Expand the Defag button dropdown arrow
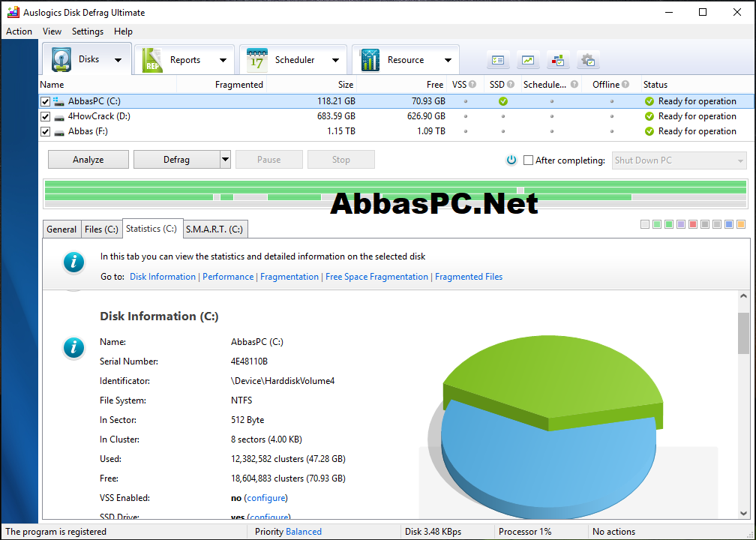Screen dimensions: 756x540 click(225, 160)
